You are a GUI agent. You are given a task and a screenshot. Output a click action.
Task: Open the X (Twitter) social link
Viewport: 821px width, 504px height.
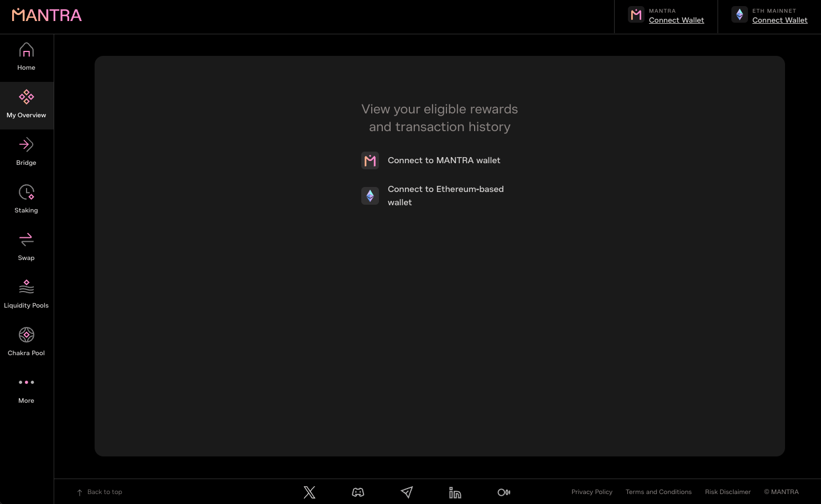click(309, 492)
